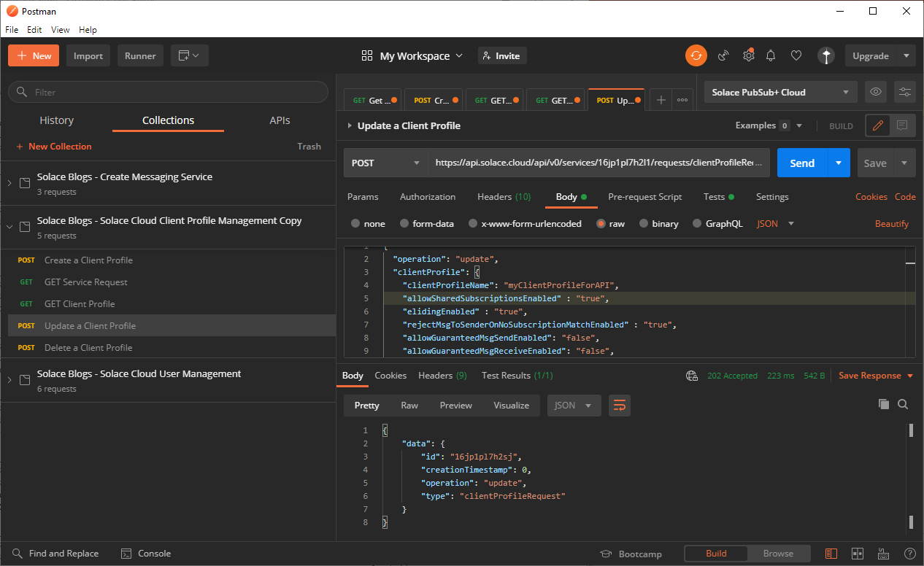This screenshot has width=924, height=566.
Task: Switch the Build/Browse toggle to Browse
Action: 778,554
